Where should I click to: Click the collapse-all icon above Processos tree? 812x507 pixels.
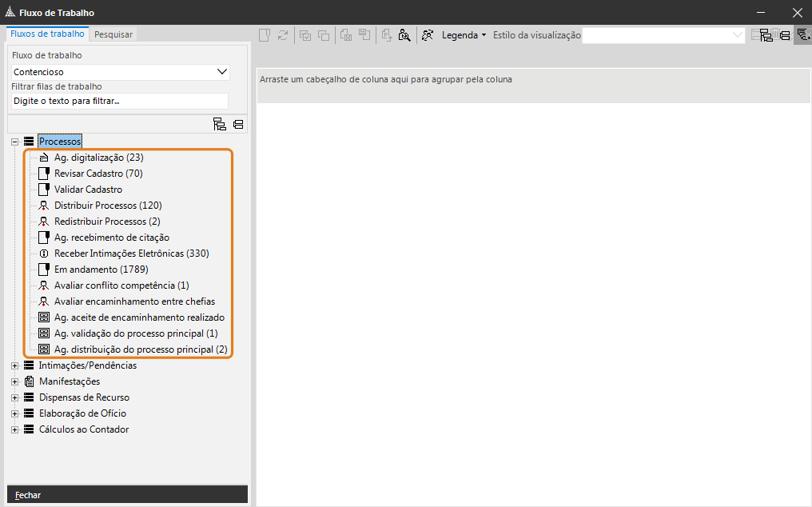(238, 124)
